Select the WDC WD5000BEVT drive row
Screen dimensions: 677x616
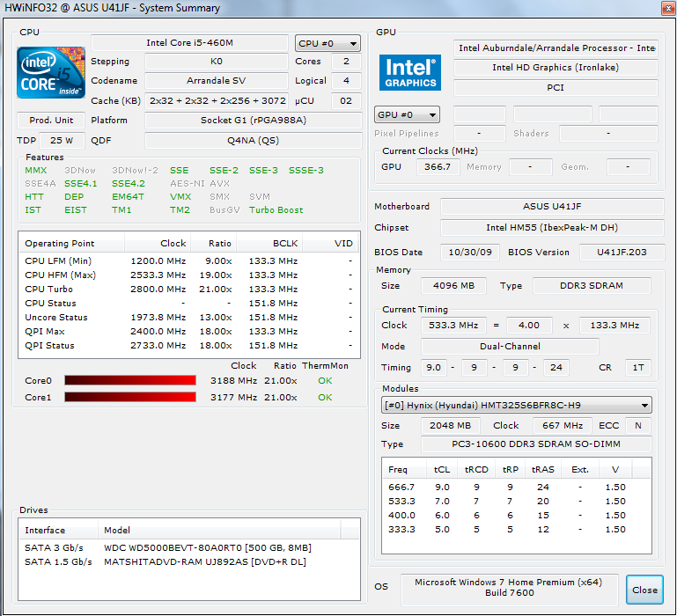point(188,547)
